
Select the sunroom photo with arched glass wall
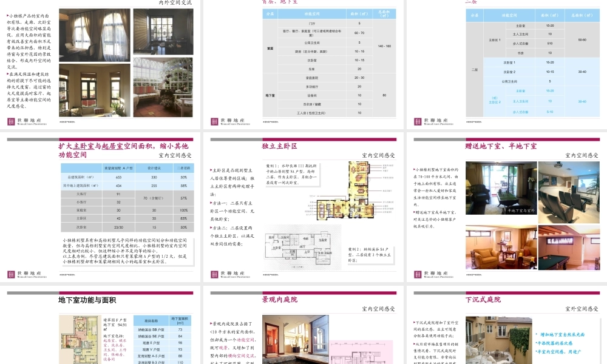(163, 87)
